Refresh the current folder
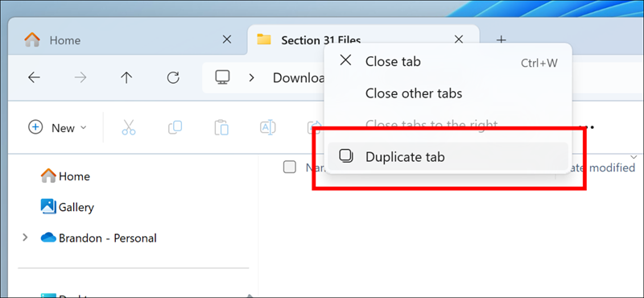 tap(173, 77)
